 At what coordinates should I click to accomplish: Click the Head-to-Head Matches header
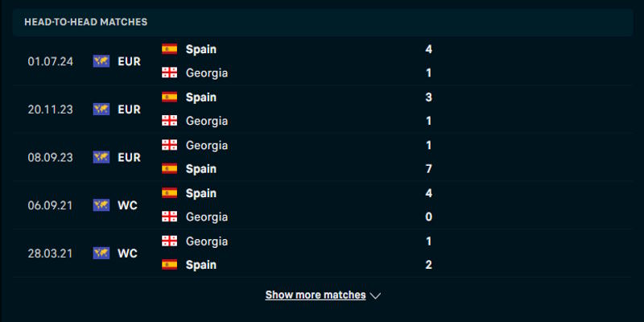click(x=85, y=22)
